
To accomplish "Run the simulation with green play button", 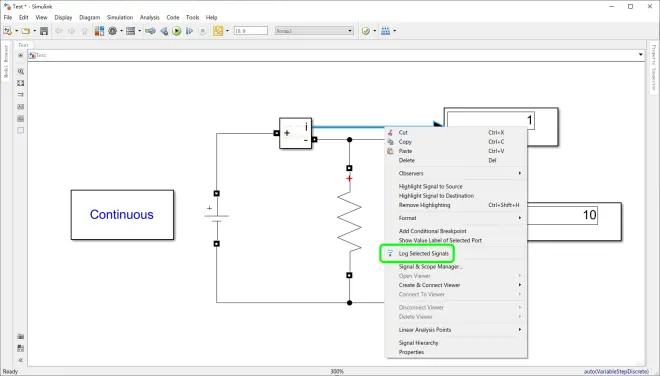I will [x=177, y=31].
